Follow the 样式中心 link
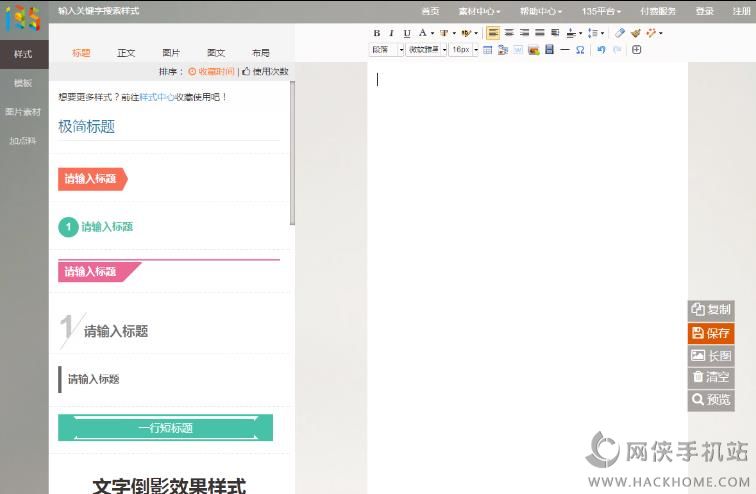Screen dimensions: 756x494 point(157,97)
